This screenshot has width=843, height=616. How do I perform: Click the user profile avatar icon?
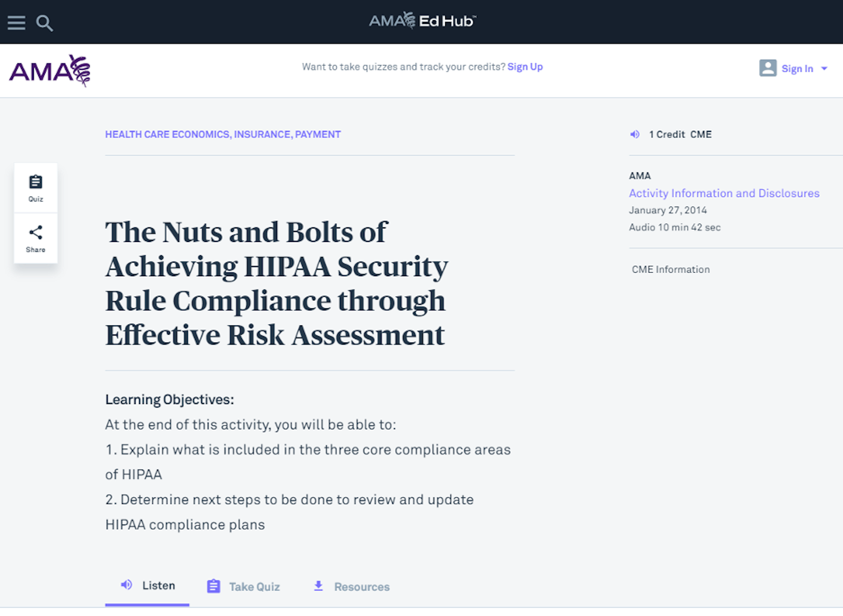pos(767,68)
